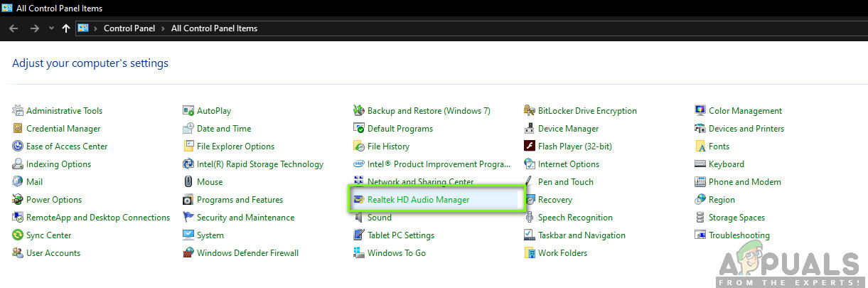Open the recent locations dropdown arrow
The image size is (868, 288).
click(x=51, y=28)
